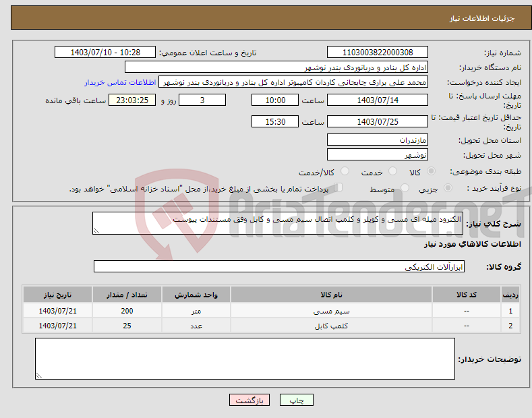Click the نام کالا column header
532x418 pixels.
tap(331, 295)
